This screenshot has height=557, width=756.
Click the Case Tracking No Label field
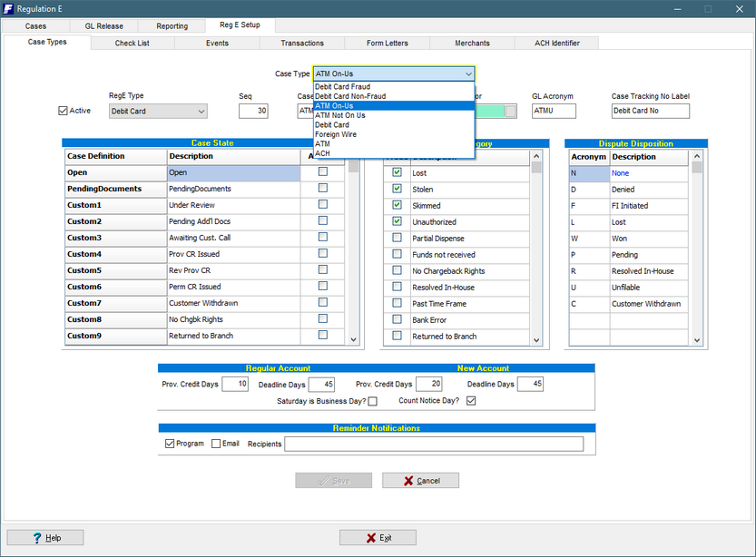point(651,111)
